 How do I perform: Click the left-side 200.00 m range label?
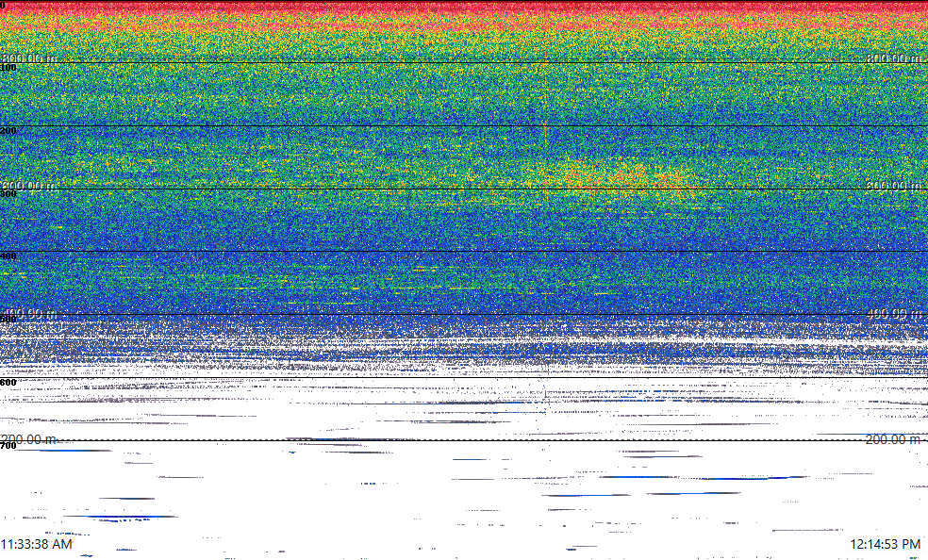click(x=28, y=438)
